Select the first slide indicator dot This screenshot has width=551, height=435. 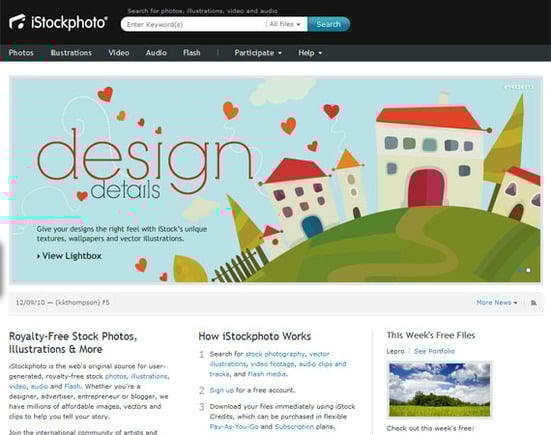[x=520, y=270]
